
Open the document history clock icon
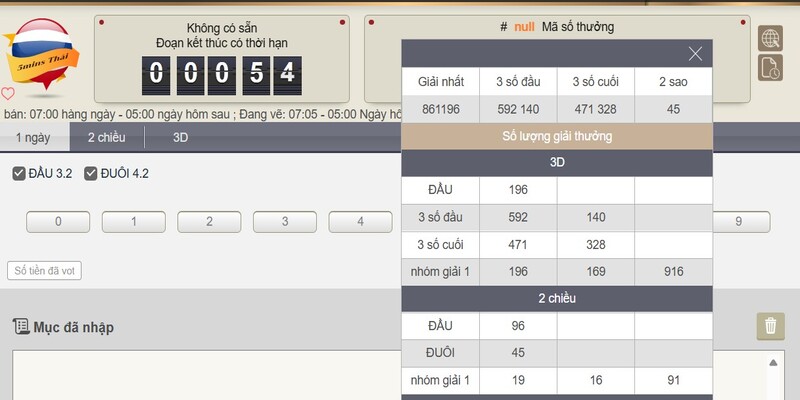pyautogui.click(x=770, y=68)
